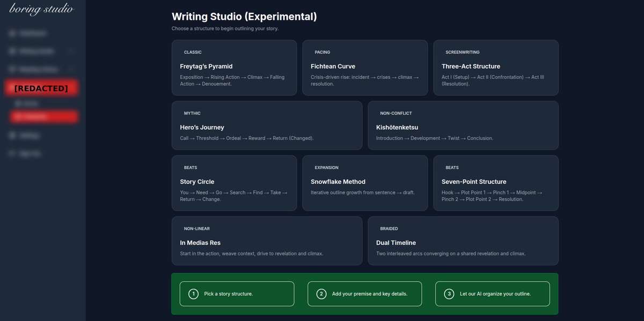
Task: Click step 3 'Let our AI organize your outline.'
Action: 493,294
